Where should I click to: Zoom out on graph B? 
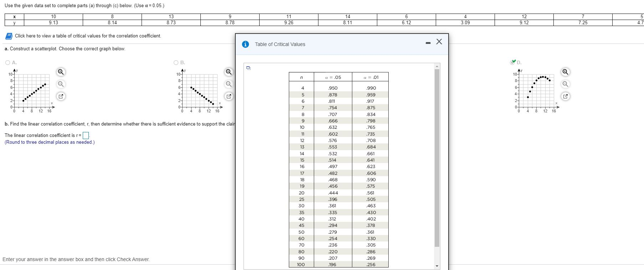[229, 84]
